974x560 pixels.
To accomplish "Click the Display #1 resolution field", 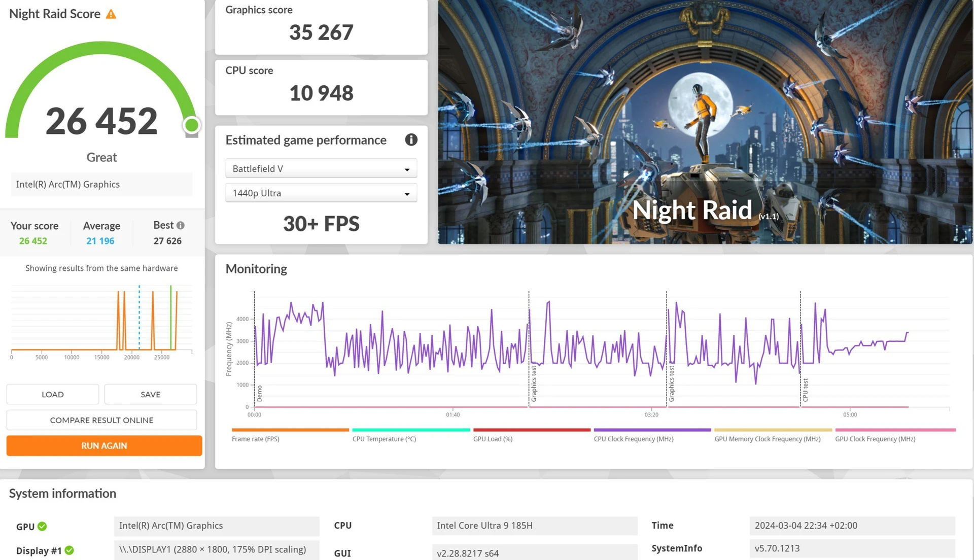I will (217, 550).
